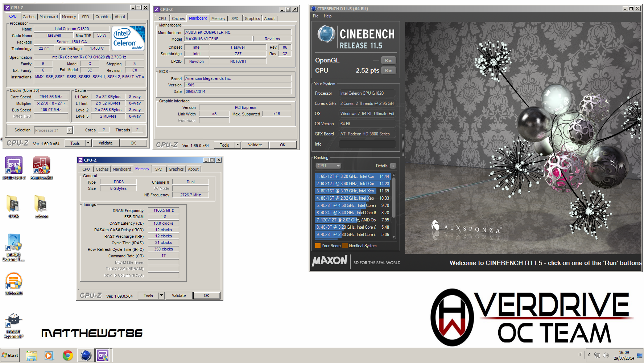The width and height of the screenshot is (644, 363).
Task: Launch the 3DMark05 desktop shortcut
Action: click(x=14, y=284)
